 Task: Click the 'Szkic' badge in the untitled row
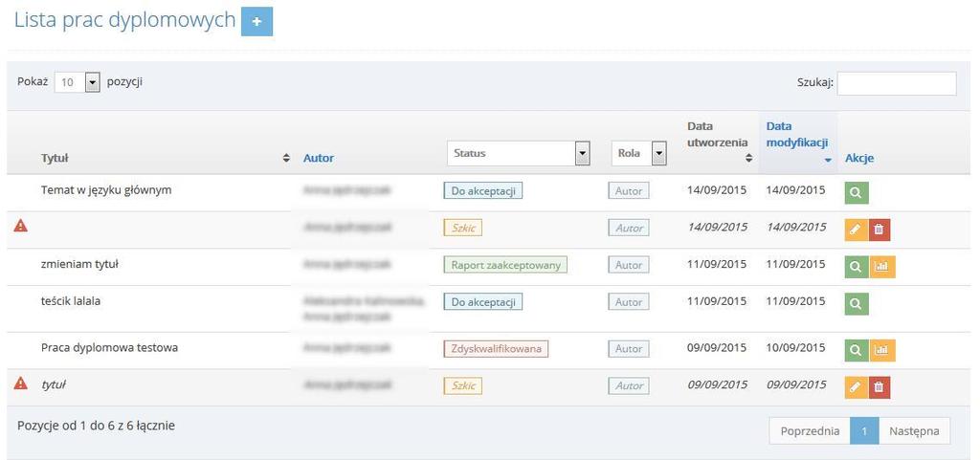[463, 228]
